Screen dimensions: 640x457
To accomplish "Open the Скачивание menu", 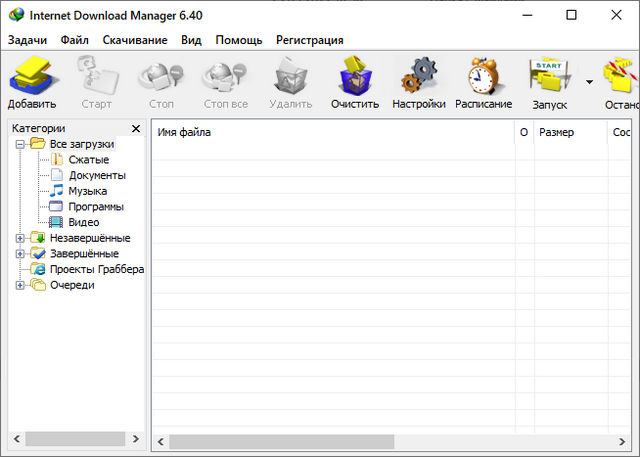I will coord(134,40).
